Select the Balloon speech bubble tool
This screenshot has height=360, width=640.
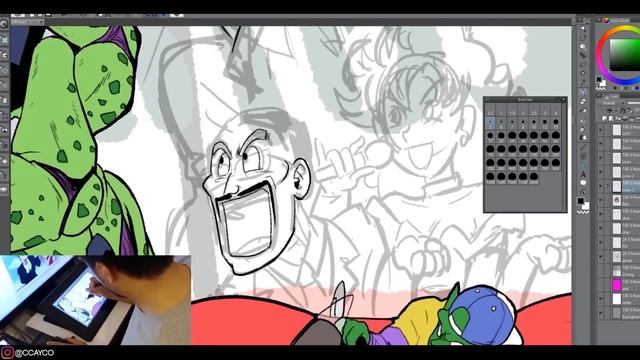(583, 182)
